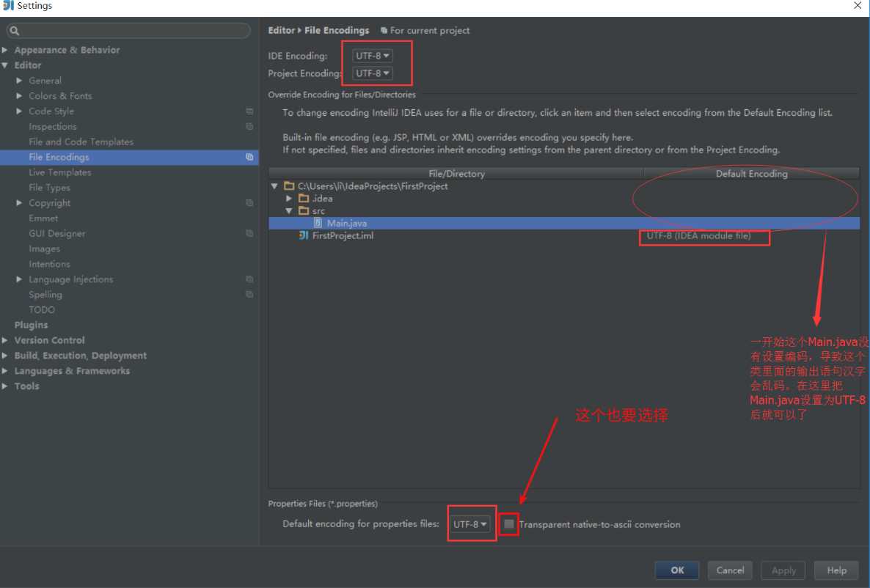The width and height of the screenshot is (870, 588).
Task: Click the search magnifier icon in settings
Action: pos(15,31)
